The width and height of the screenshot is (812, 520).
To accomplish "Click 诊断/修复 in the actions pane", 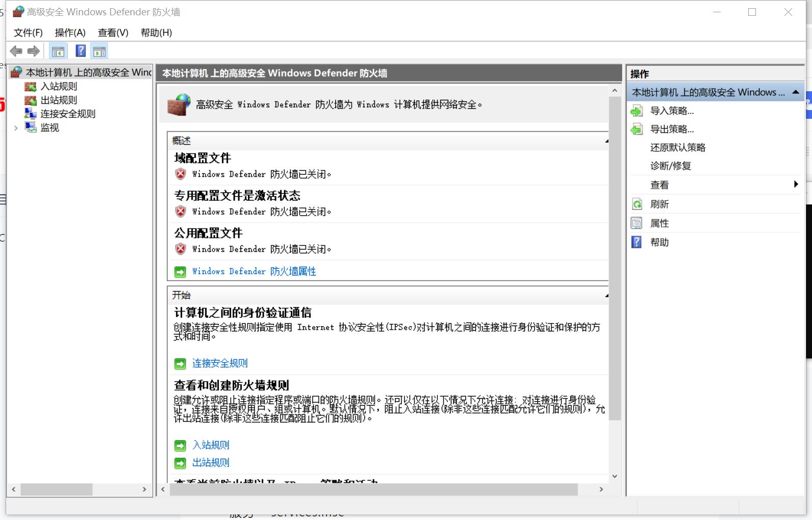I will [x=671, y=166].
